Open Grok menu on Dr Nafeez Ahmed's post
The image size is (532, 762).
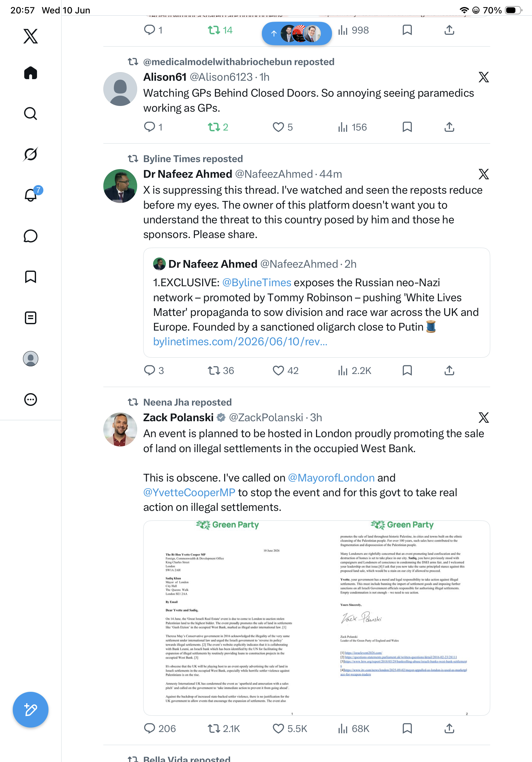[x=484, y=174]
